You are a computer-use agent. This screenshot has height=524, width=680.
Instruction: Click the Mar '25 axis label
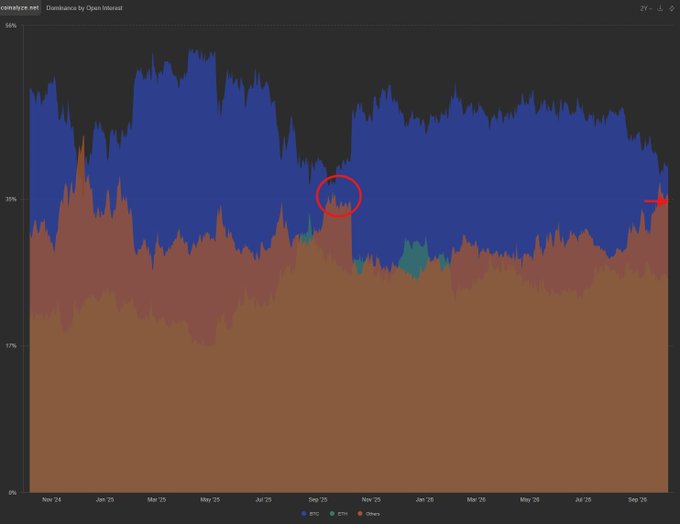coord(157,500)
